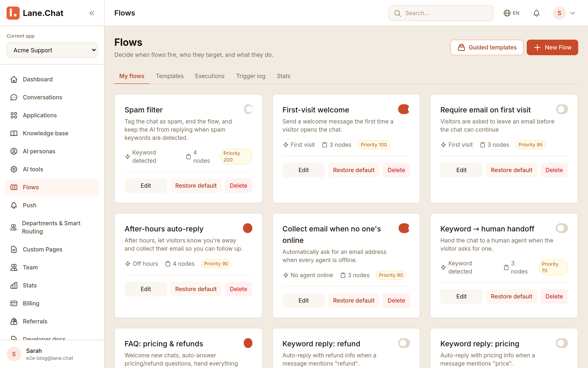Open the EN language dropdown label
The width and height of the screenshot is (588, 368).
pyautogui.click(x=516, y=13)
